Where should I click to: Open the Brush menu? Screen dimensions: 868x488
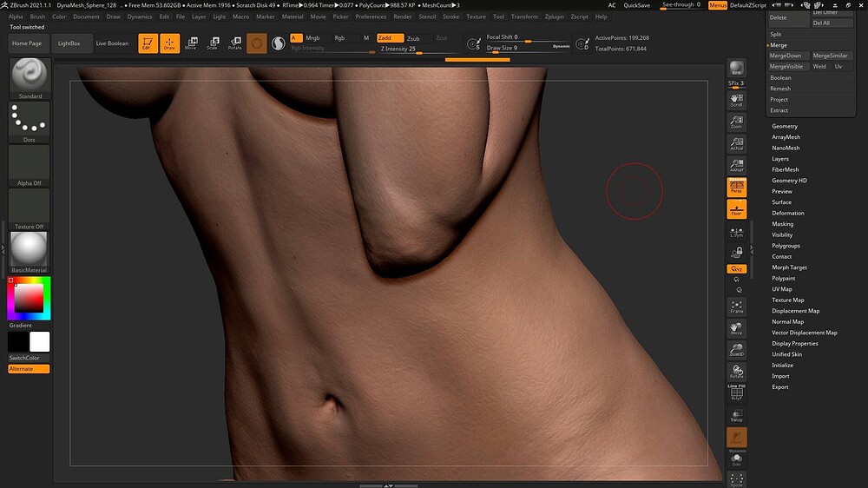click(37, 16)
